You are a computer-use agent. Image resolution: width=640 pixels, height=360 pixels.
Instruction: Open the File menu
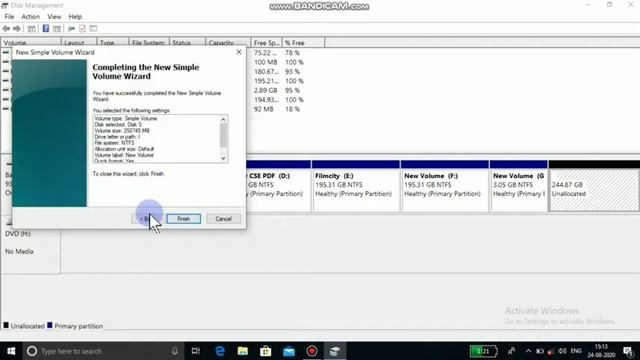[x=9, y=17]
